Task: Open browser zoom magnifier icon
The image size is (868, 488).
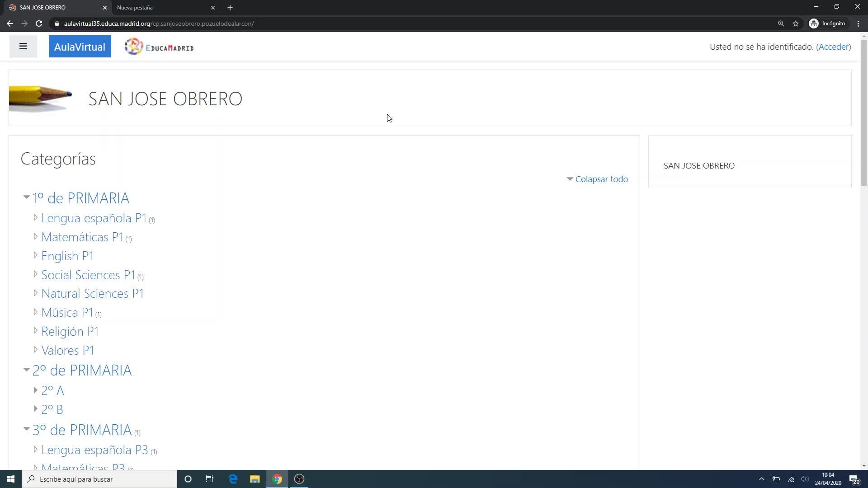Action: click(781, 23)
